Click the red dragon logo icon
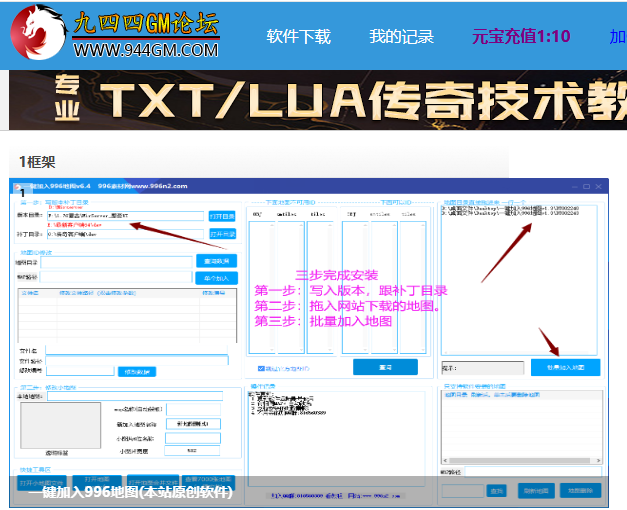 pyautogui.click(x=34, y=33)
